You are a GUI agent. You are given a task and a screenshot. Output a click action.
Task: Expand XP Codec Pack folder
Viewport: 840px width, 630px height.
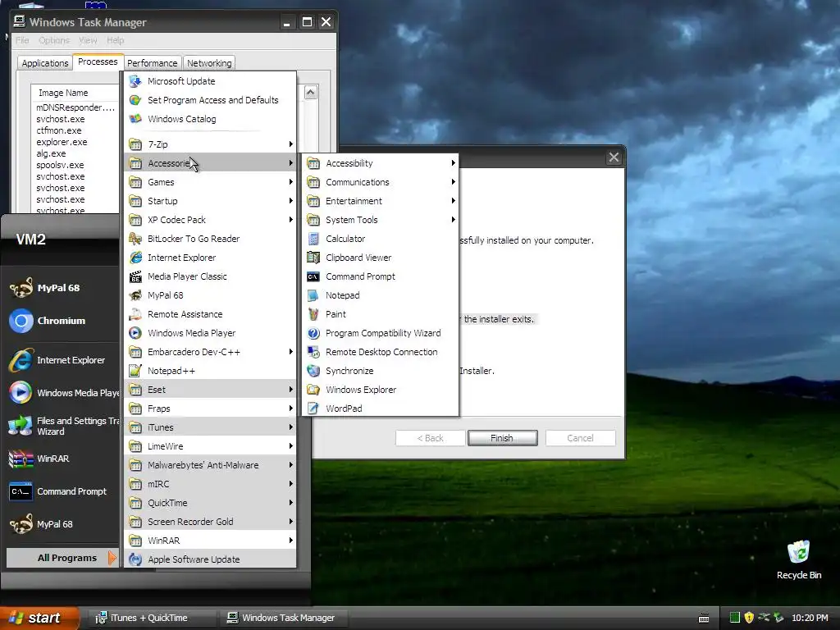click(210, 220)
